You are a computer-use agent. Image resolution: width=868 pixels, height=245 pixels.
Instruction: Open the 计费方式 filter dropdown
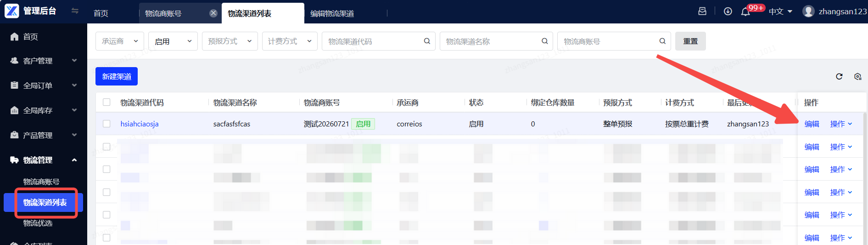(290, 41)
